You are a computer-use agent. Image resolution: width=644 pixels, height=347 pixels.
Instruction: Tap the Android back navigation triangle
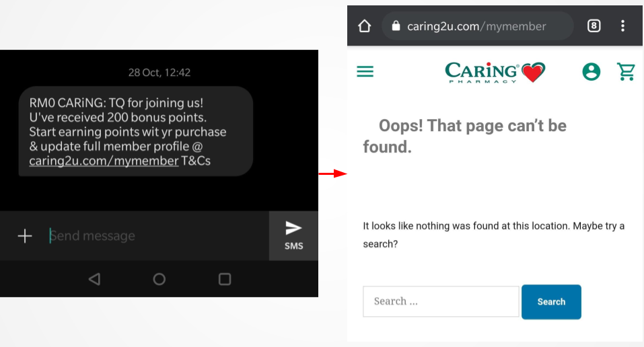pyautogui.click(x=94, y=279)
